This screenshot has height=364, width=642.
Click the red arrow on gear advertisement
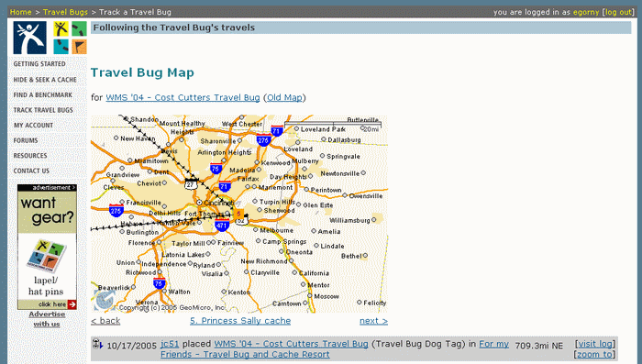point(72,304)
